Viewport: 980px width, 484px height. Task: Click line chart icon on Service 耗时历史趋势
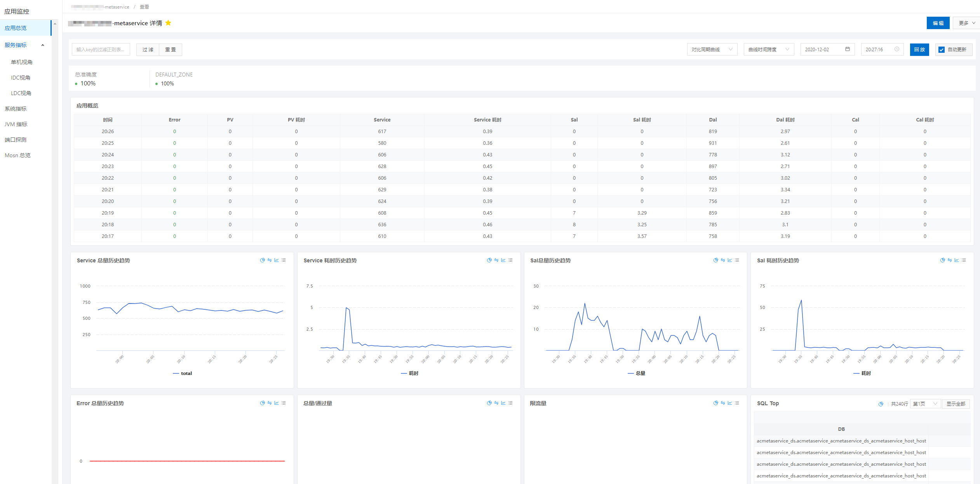[x=503, y=260]
